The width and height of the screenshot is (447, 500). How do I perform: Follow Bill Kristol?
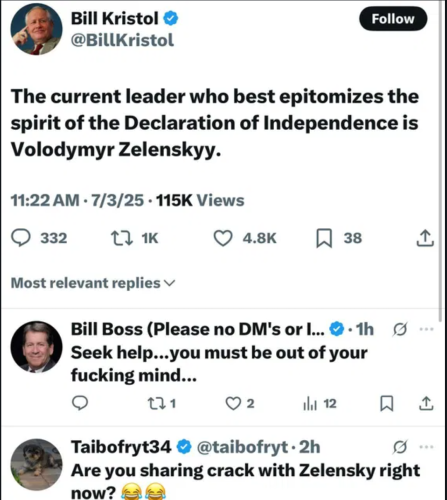click(x=393, y=19)
